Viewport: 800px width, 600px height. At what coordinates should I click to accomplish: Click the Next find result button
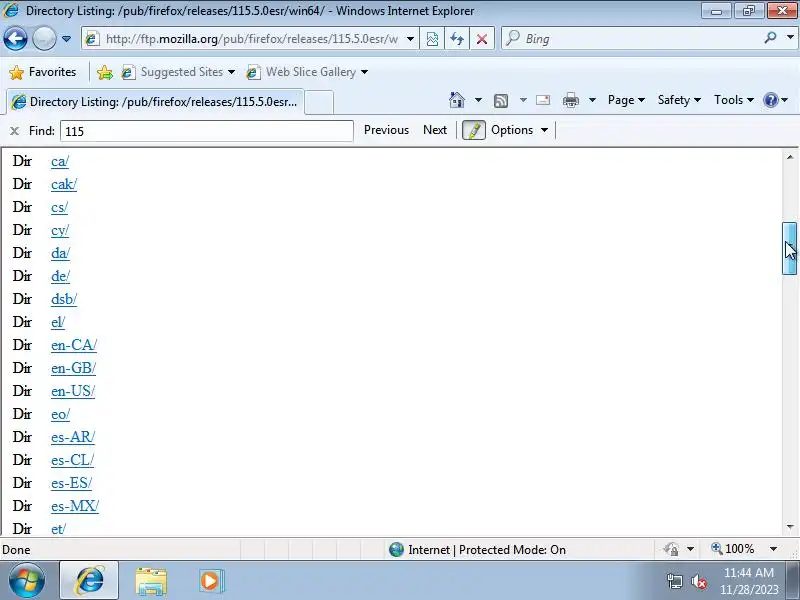[x=435, y=130]
